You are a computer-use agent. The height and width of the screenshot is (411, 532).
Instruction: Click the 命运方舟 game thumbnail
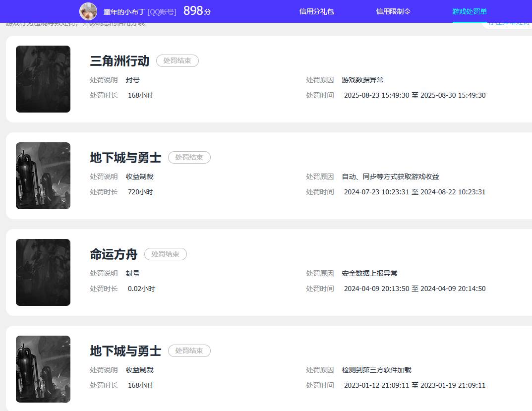click(43, 272)
